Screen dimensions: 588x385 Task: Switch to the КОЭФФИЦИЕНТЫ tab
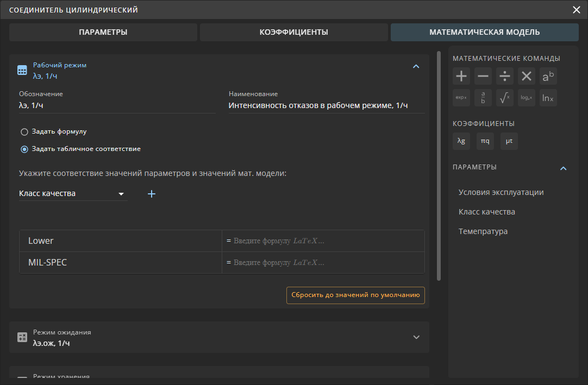294,32
